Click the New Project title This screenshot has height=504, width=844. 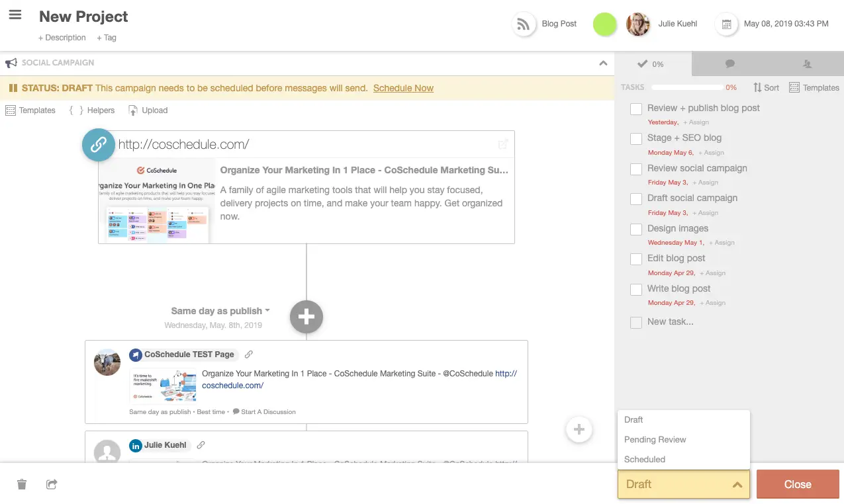click(83, 17)
